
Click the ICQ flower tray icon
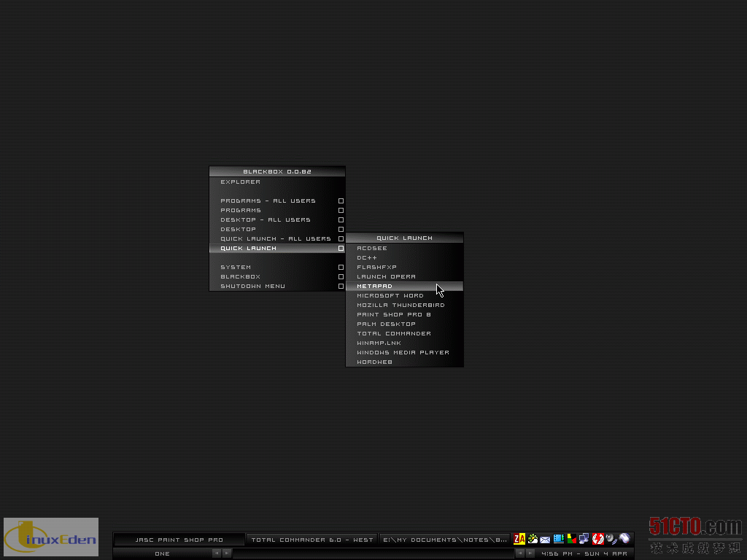tap(533, 539)
